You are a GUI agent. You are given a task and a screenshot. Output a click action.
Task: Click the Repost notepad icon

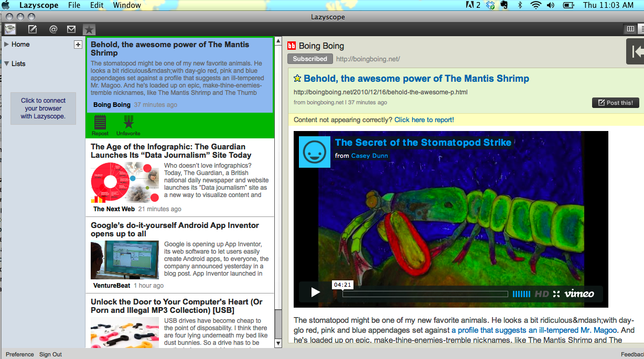pos(100,123)
